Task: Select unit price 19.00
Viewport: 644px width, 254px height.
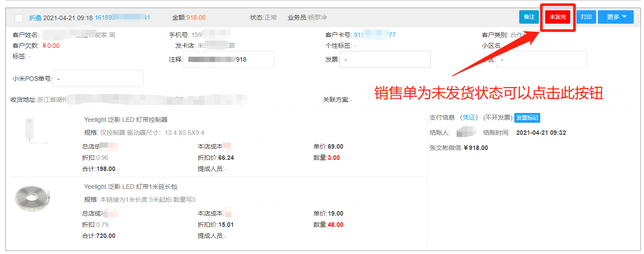Action: (x=335, y=213)
